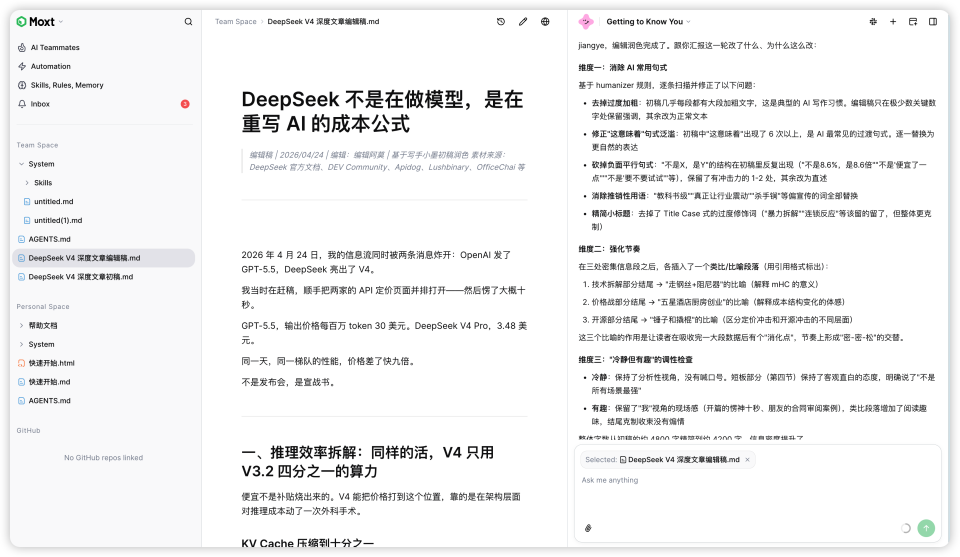The width and height of the screenshot is (960, 557).
Task: Click the globe publish icon in the document header
Action: (x=545, y=21)
